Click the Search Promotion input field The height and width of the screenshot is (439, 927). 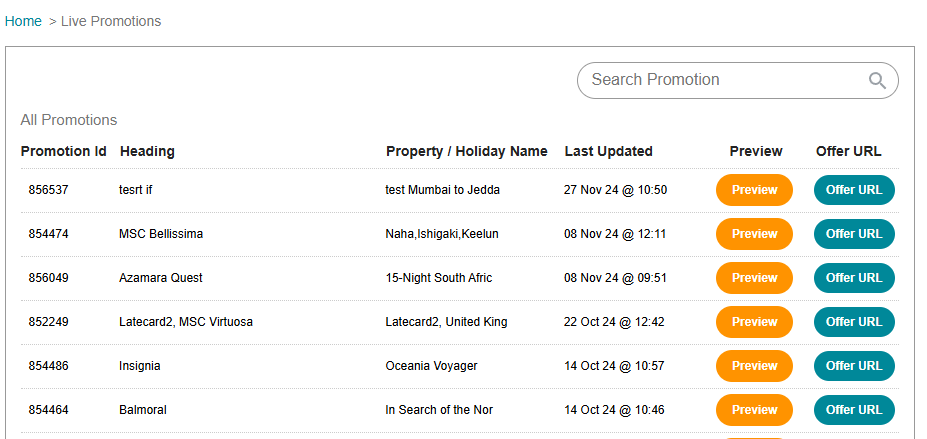click(720, 80)
